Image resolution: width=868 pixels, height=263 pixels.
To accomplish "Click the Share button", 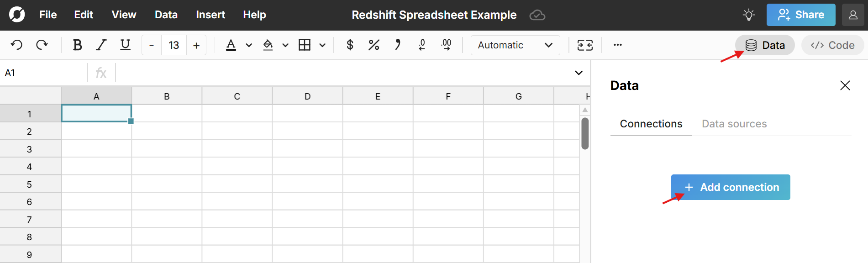I will 800,15.
